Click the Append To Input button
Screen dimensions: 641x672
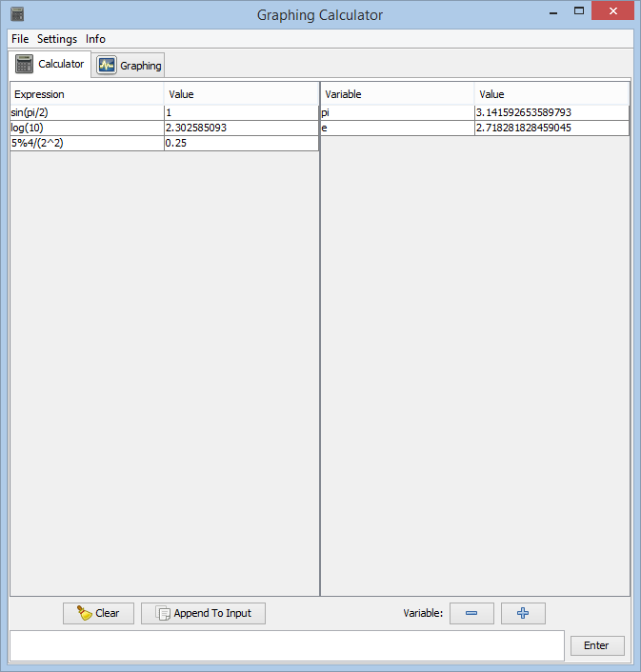tap(203, 613)
